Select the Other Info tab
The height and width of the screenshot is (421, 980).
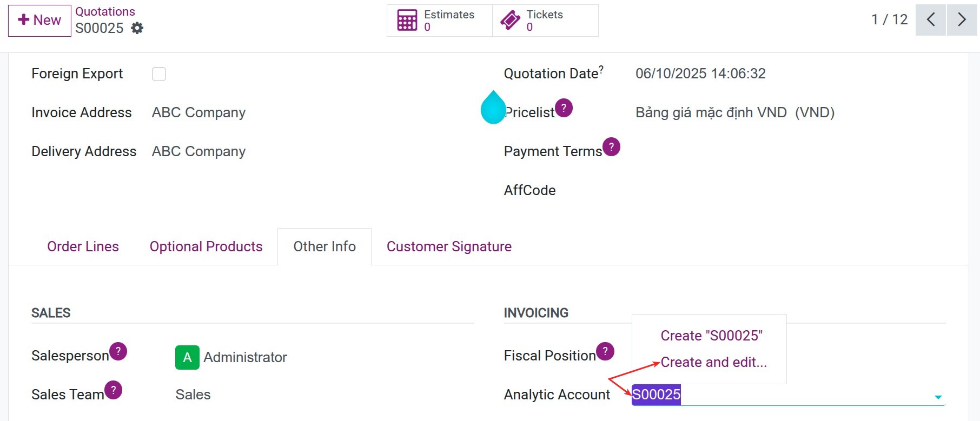point(325,246)
